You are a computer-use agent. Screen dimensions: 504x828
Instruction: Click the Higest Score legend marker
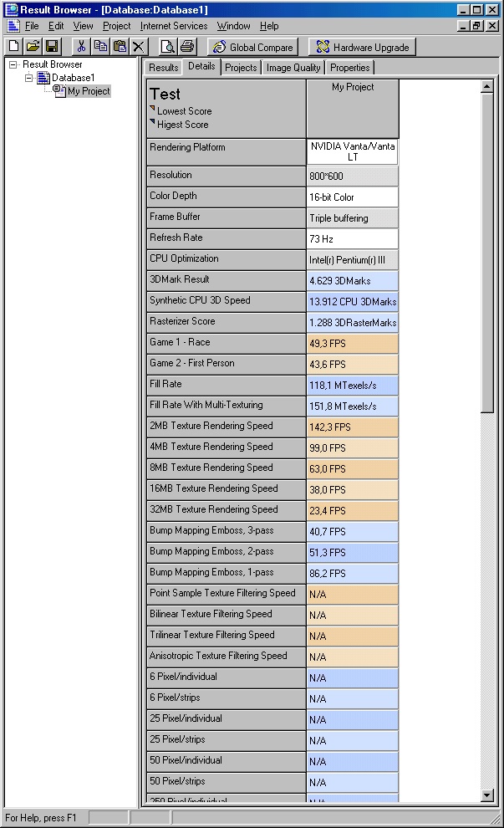[152, 122]
